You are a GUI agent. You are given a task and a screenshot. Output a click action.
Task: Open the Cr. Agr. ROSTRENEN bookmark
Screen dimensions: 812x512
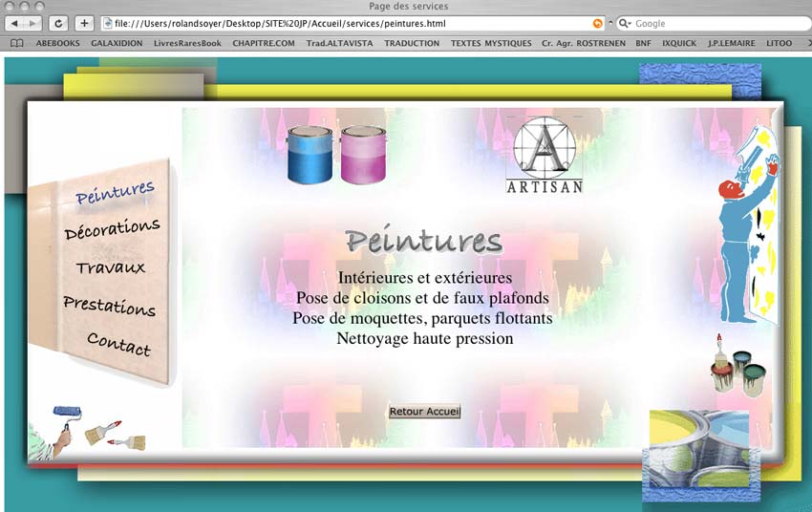584,44
